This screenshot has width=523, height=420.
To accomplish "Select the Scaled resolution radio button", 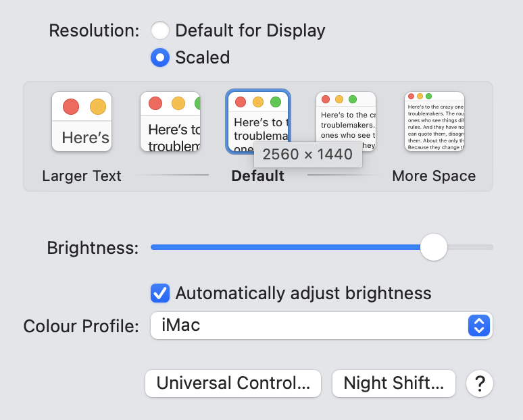I will [x=160, y=57].
